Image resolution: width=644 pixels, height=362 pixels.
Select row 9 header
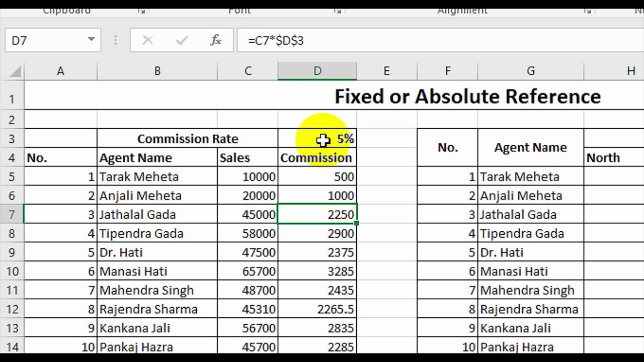coord(12,252)
